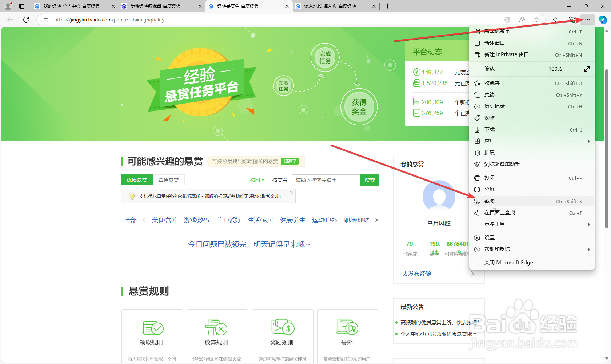Choose 打印 from the menu

(x=532, y=178)
